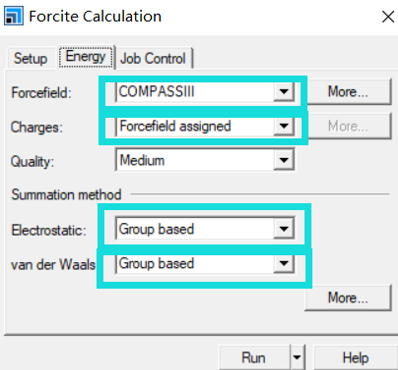398x370 pixels.
Task: Click the Forcefield assigned charges field
Action: tap(195, 126)
